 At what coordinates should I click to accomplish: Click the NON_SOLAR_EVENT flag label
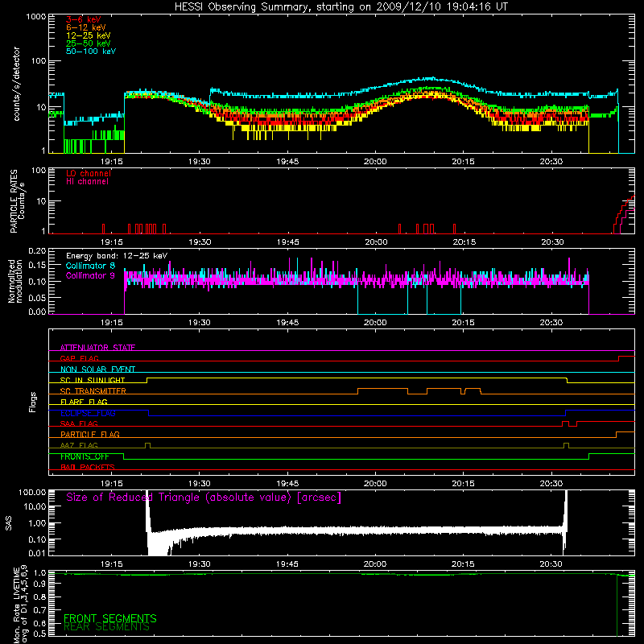click(97, 369)
